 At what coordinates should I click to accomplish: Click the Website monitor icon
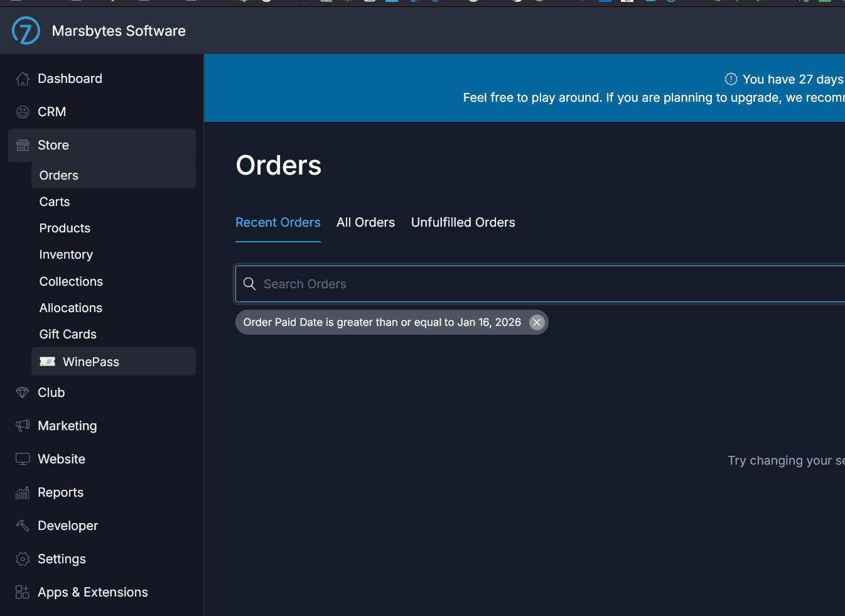(x=23, y=459)
